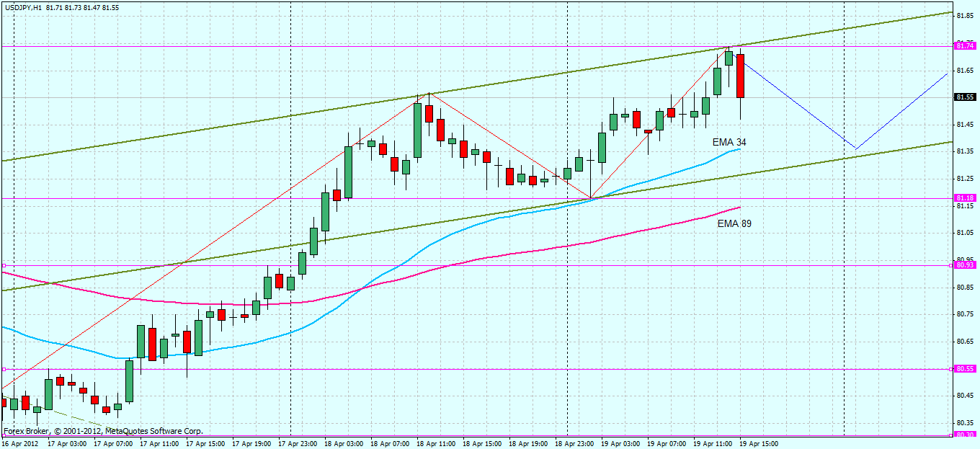Image resolution: width=980 pixels, height=449 pixels.
Task: Select the magenta 81.18 price level tag
Action: (x=966, y=197)
